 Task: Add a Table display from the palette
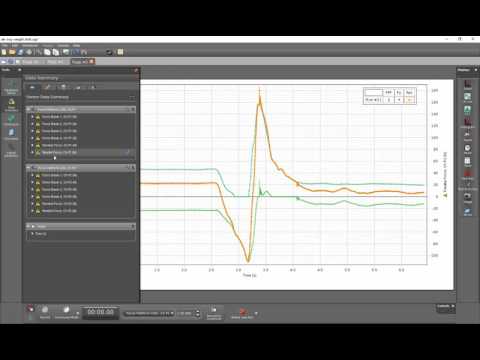pyautogui.click(x=468, y=161)
